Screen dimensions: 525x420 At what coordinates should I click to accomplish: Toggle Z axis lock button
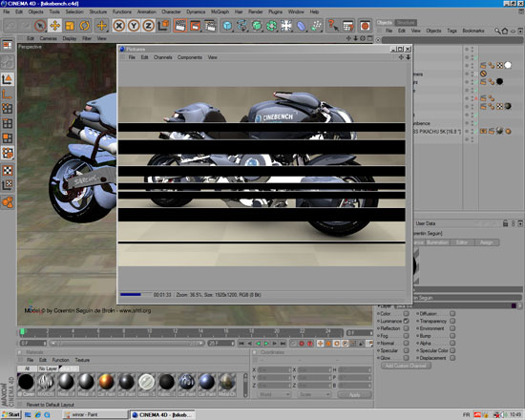[148, 26]
